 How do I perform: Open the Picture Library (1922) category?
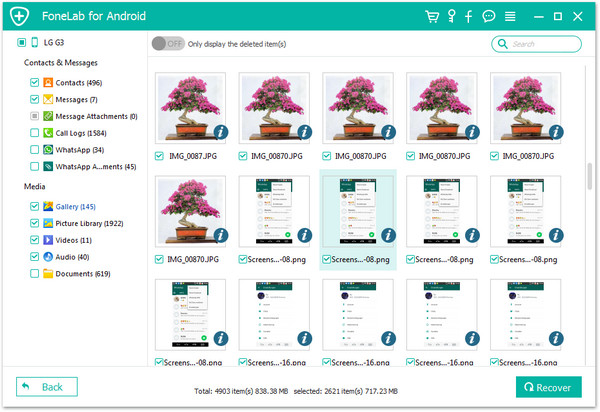(x=89, y=223)
